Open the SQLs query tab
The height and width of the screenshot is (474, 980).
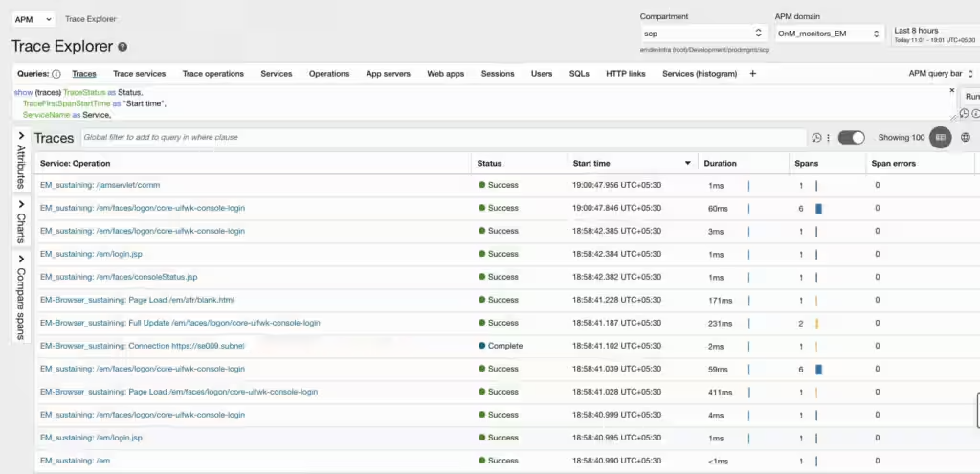point(579,74)
